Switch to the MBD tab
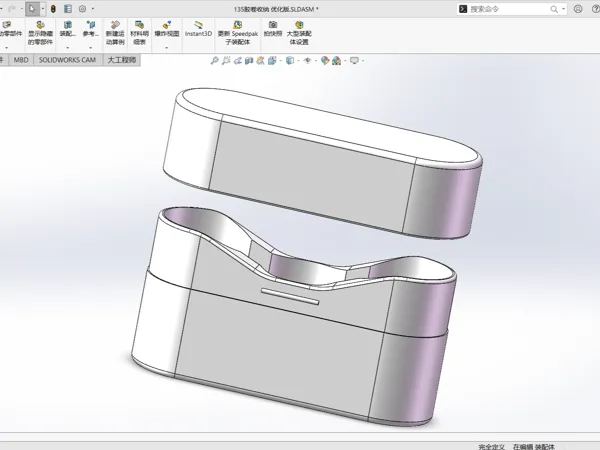This screenshot has width=600, height=450. point(21,60)
